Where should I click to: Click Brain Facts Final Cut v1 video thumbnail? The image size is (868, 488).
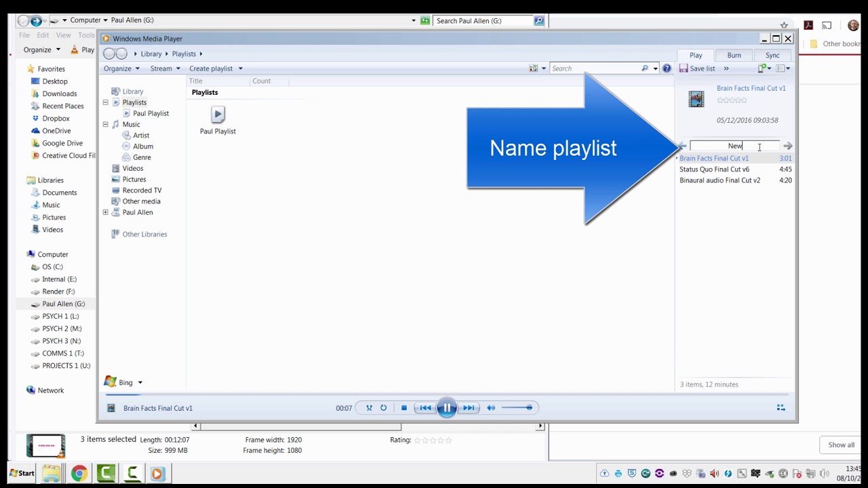(x=696, y=100)
